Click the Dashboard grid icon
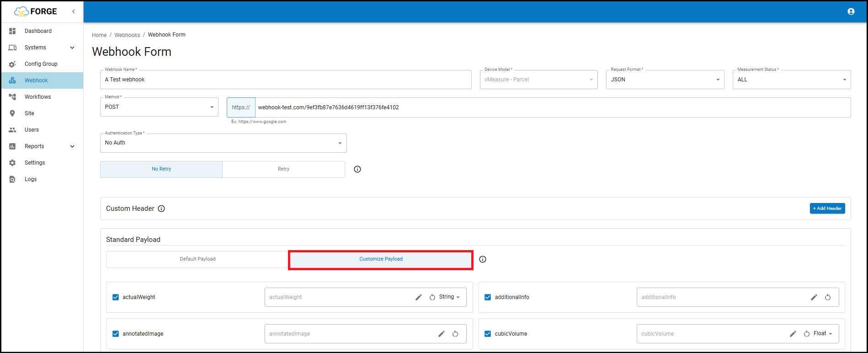Viewport: 868px width, 353px height. (12, 31)
